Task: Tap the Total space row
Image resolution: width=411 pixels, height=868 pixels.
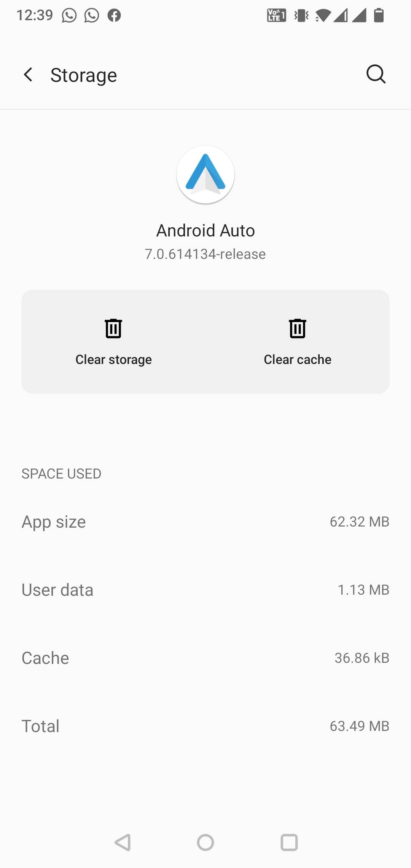Action: 205,726
